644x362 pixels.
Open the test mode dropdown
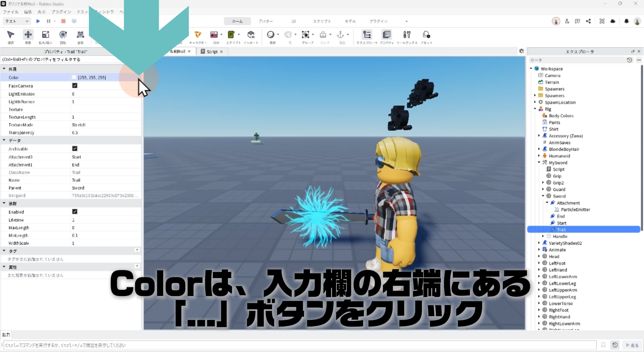click(17, 21)
